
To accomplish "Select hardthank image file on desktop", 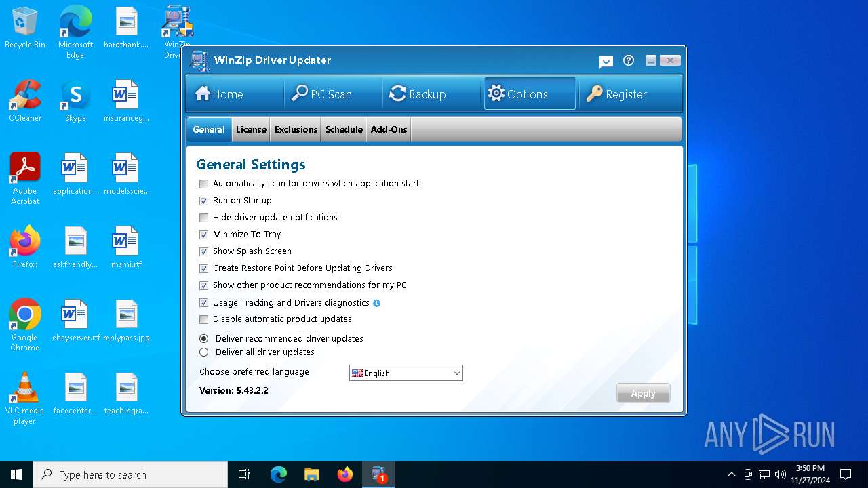I will 126,28.
